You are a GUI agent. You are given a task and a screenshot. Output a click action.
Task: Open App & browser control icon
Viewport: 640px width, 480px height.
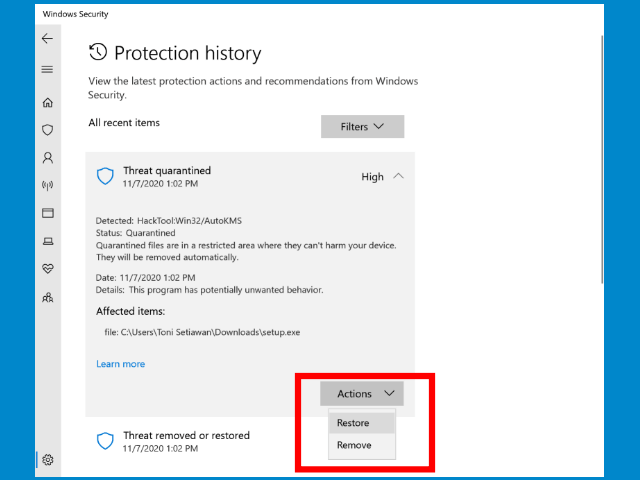(x=47, y=213)
